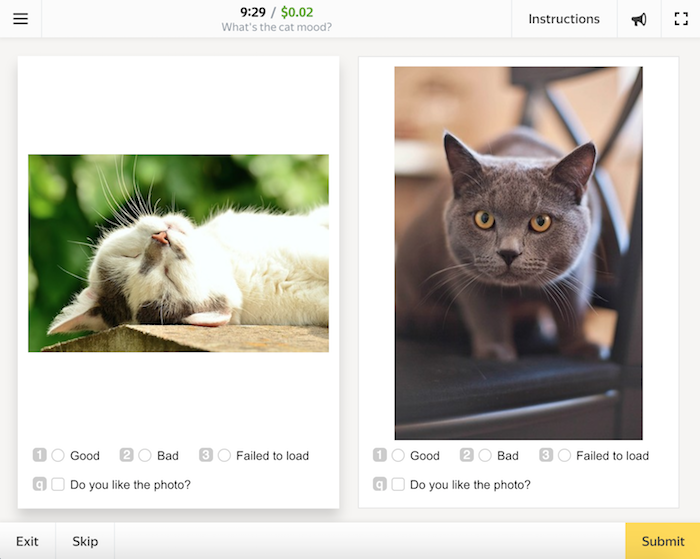700x559 pixels.
Task: Open the hamburger menu
Action: 21,19
